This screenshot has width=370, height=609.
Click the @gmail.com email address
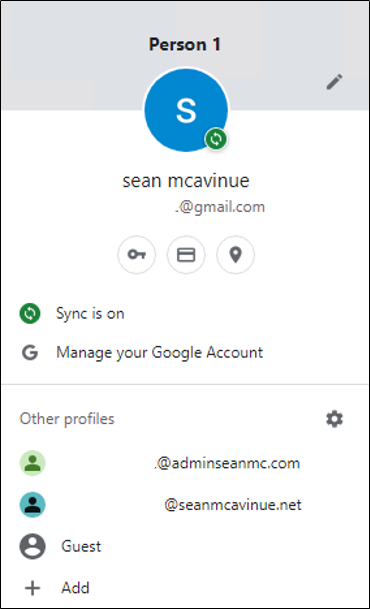[x=220, y=207]
